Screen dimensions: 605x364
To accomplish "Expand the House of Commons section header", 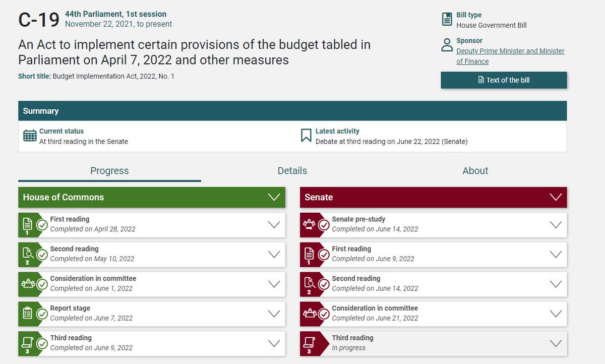I will coord(274,197).
